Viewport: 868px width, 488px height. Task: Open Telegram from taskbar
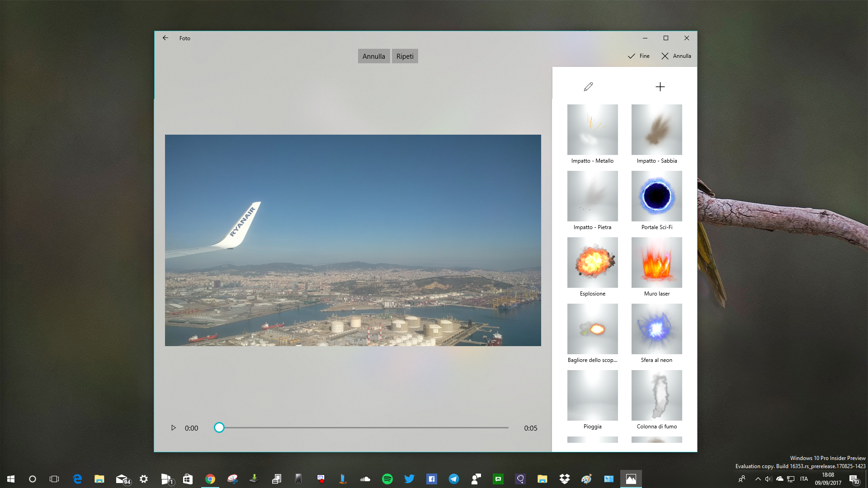[454, 479]
